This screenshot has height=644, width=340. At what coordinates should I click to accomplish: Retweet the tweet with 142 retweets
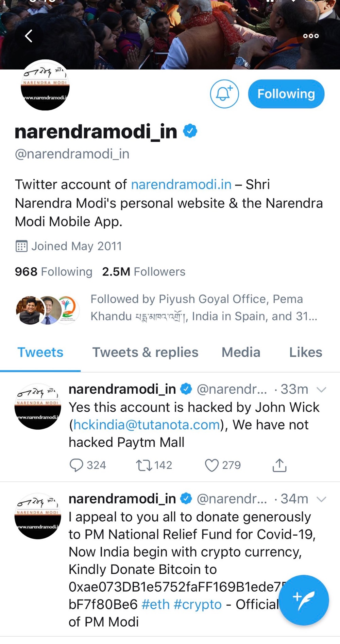coord(144,465)
